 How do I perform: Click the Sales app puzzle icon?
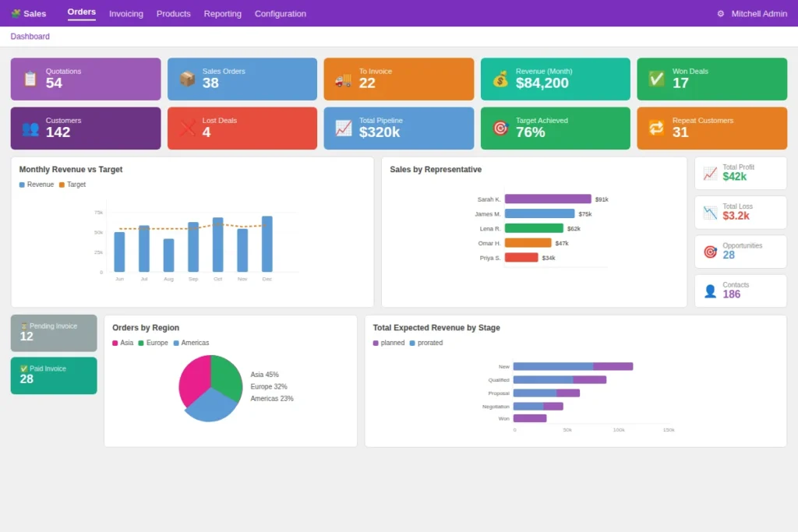click(16, 14)
